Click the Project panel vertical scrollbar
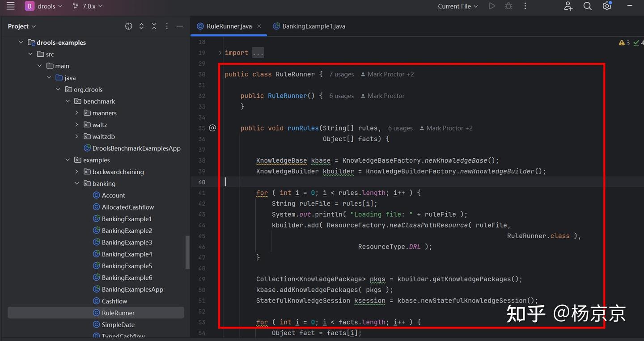Screen dimensions: 644x341 point(187,253)
